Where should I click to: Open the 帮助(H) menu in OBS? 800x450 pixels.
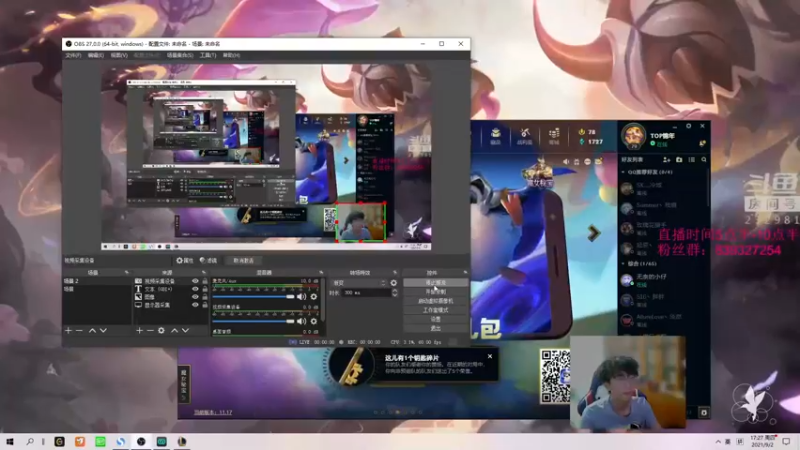pos(231,55)
